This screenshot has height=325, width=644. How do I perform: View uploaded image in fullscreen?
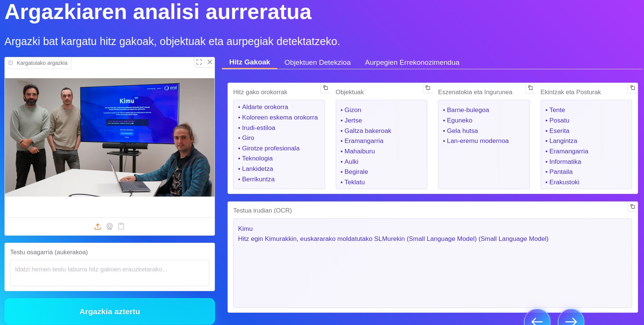pos(199,62)
